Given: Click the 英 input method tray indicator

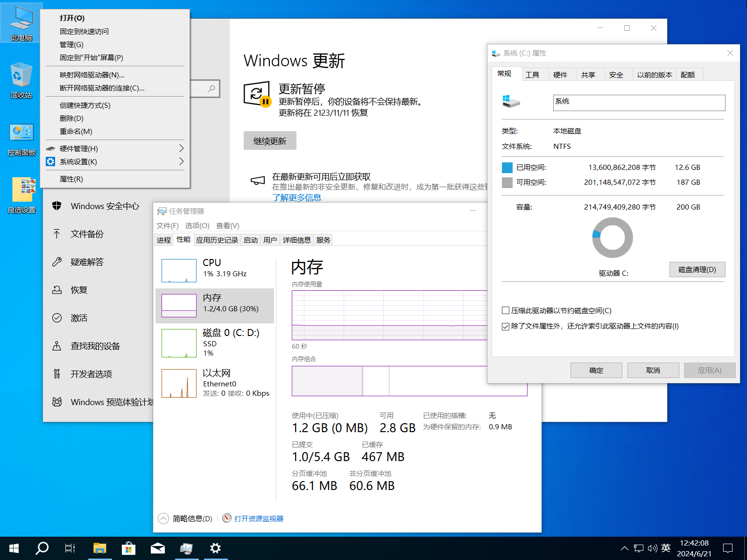Looking at the screenshot, I should [666, 548].
